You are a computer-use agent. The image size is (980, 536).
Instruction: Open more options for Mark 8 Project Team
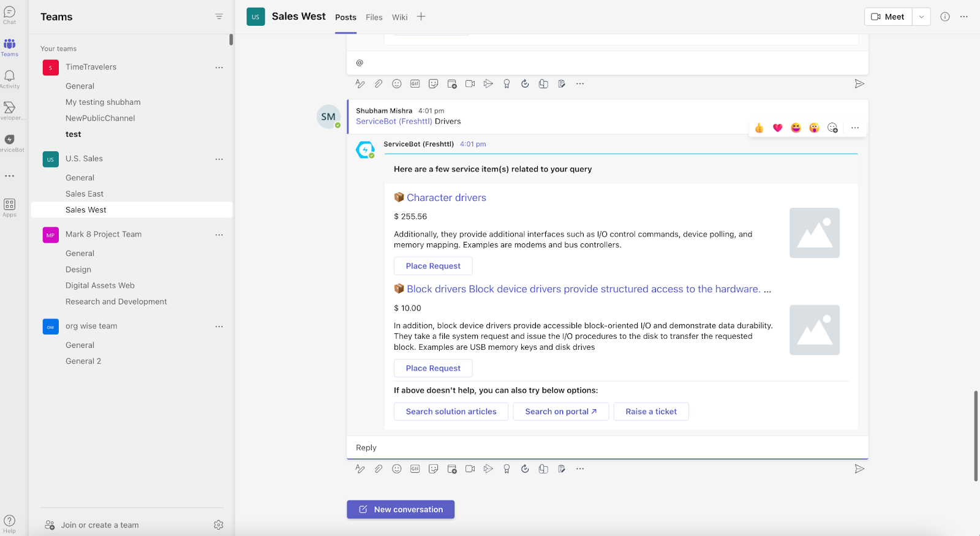point(219,235)
